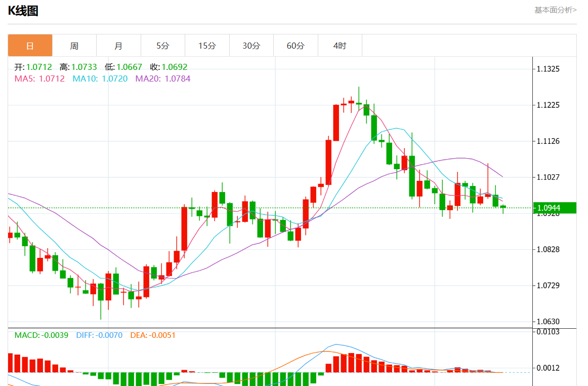This screenshot has height=386, width=588.
Task: Switch to the 月 monthly tab
Action: (x=118, y=46)
